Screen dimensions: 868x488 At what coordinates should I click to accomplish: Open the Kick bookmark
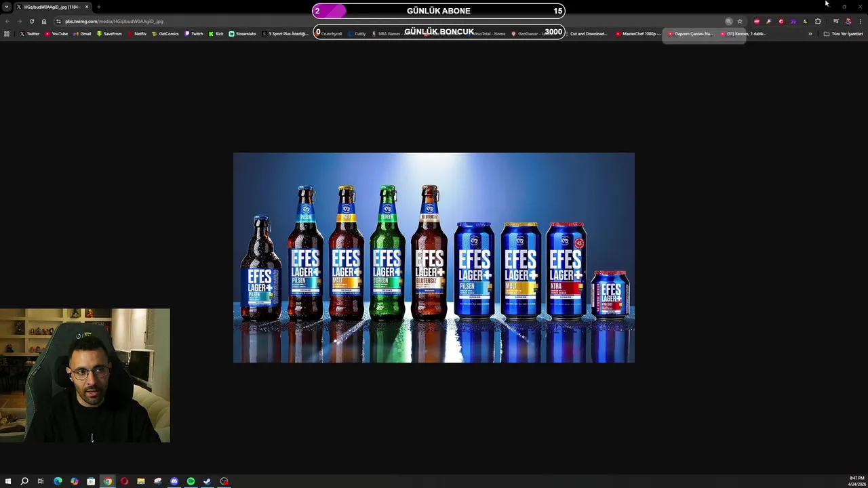click(x=216, y=34)
